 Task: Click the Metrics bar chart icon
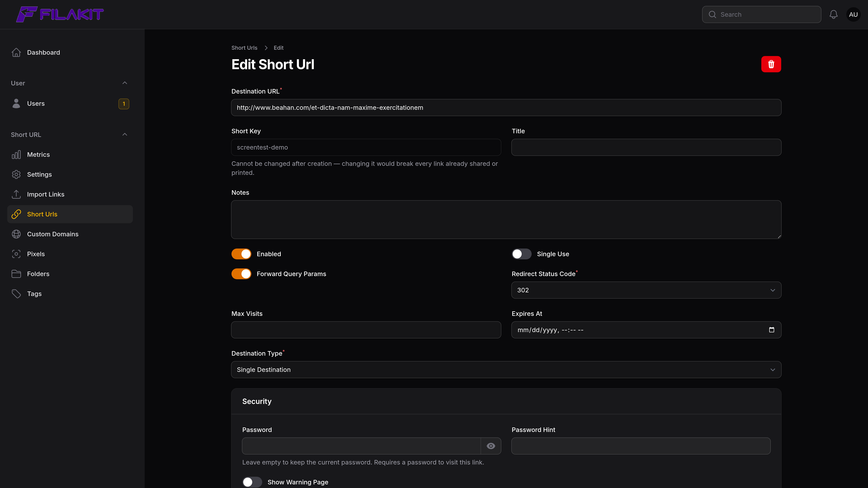coord(16,155)
